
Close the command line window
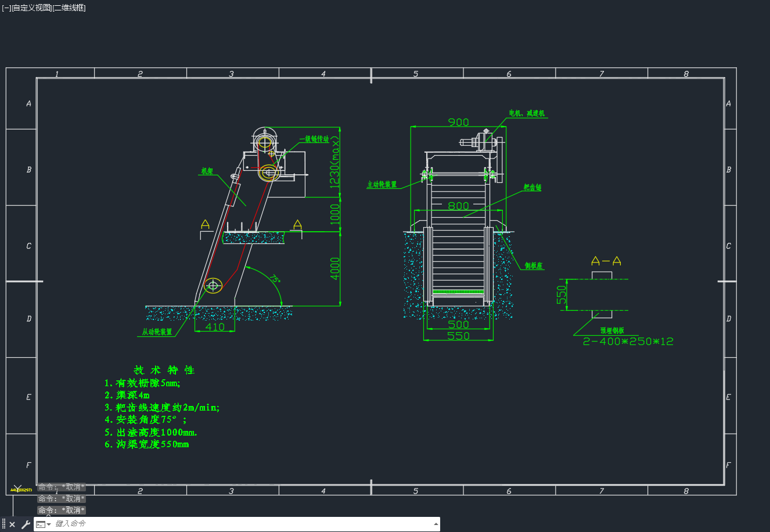click(x=12, y=524)
